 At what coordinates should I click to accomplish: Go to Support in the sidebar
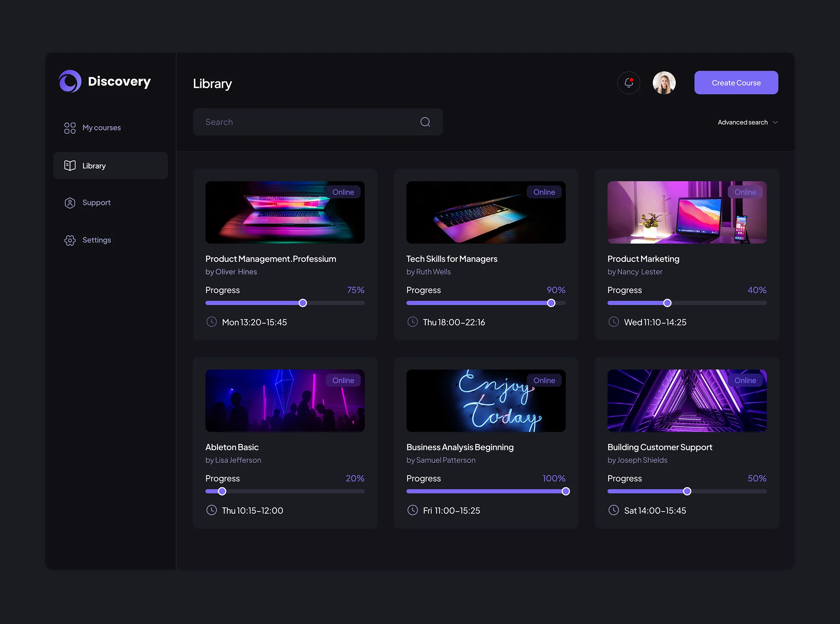click(111, 203)
